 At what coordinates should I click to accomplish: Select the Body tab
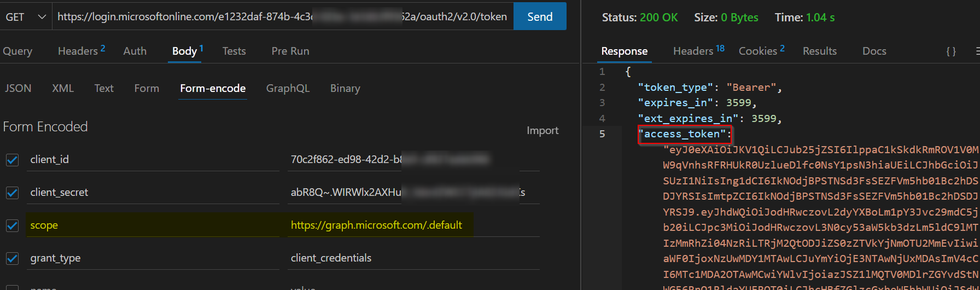point(188,51)
